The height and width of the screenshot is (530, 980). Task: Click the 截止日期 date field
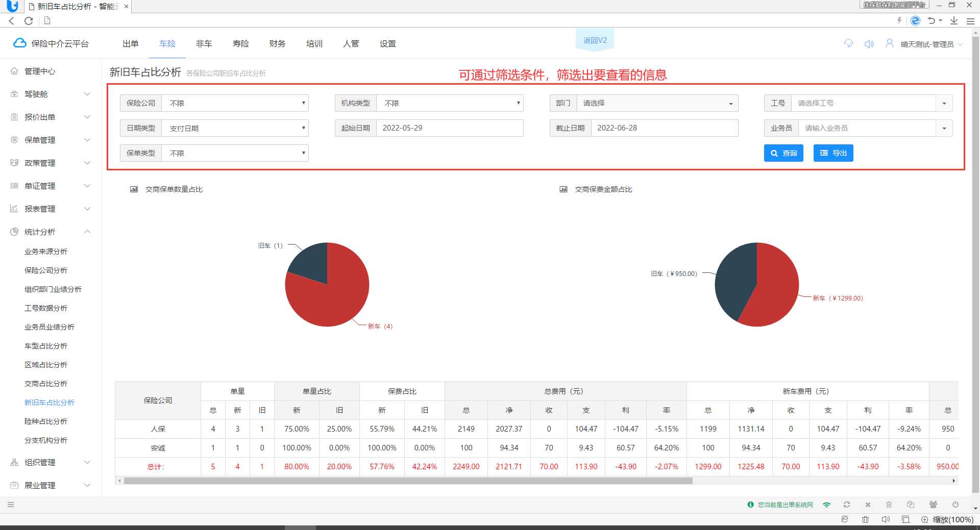[665, 128]
